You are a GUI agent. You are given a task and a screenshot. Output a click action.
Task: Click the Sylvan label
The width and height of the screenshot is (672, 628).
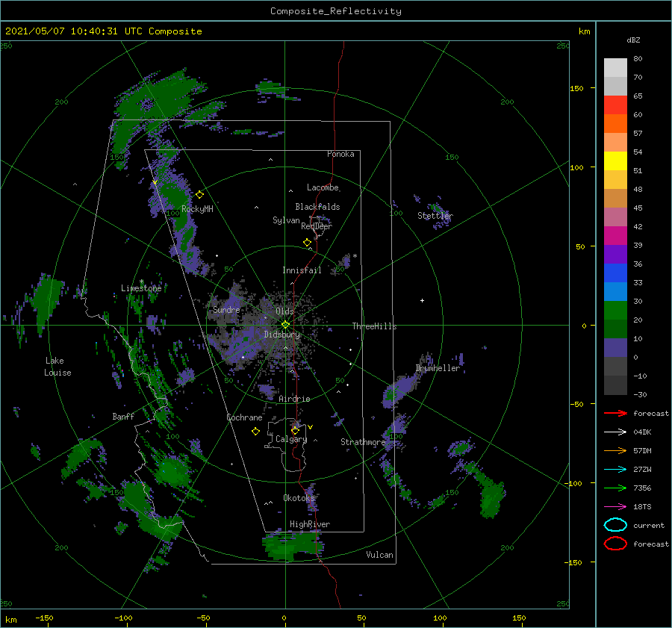[x=286, y=220]
